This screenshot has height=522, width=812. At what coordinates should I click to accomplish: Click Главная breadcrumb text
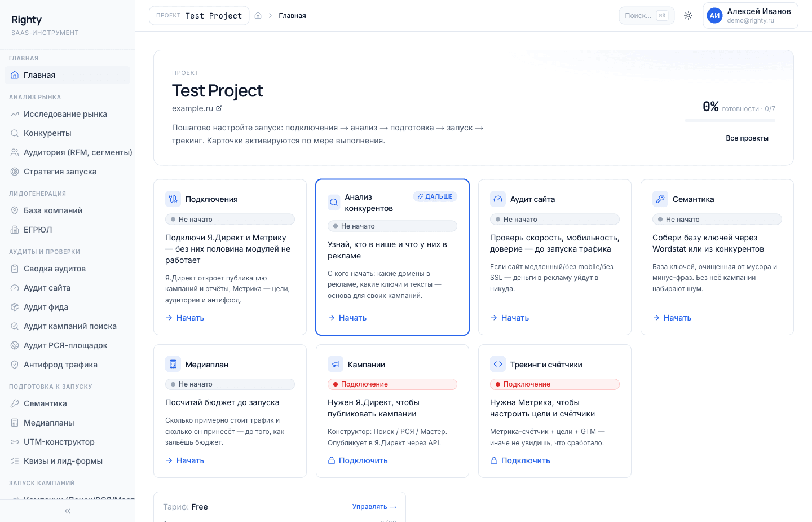point(292,16)
